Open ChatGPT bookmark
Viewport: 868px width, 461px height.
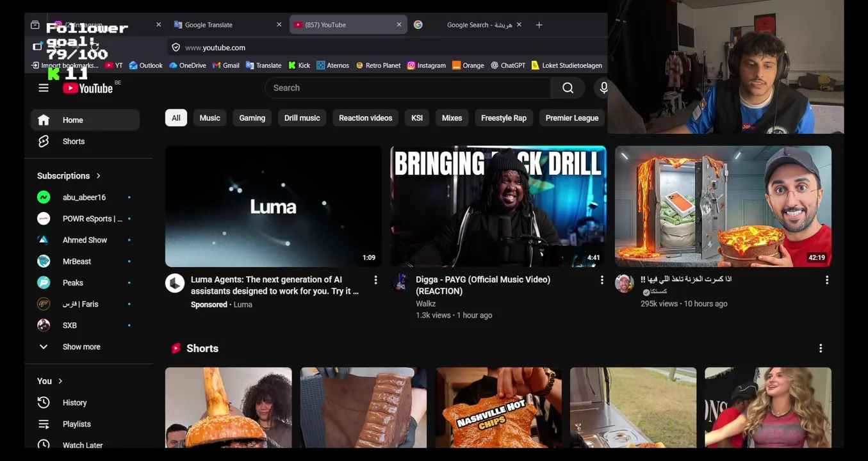(x=508, y=65)
